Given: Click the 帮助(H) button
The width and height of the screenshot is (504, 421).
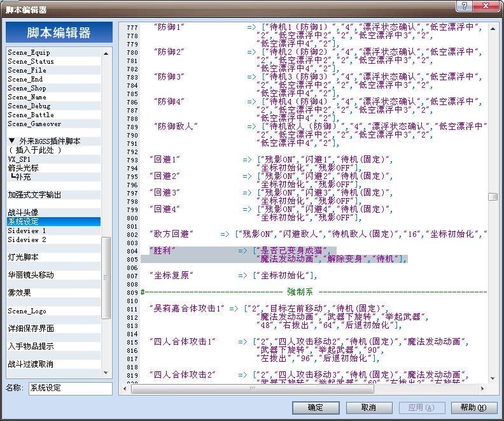Looking at the screenshot, I should pyautogui.click(x=474, y=408).
